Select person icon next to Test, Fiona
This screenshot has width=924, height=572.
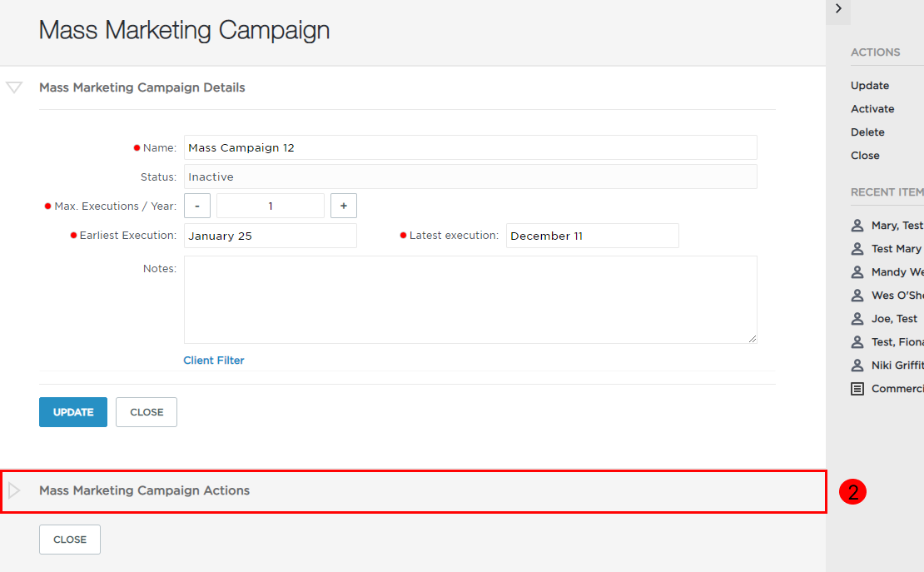857,342
